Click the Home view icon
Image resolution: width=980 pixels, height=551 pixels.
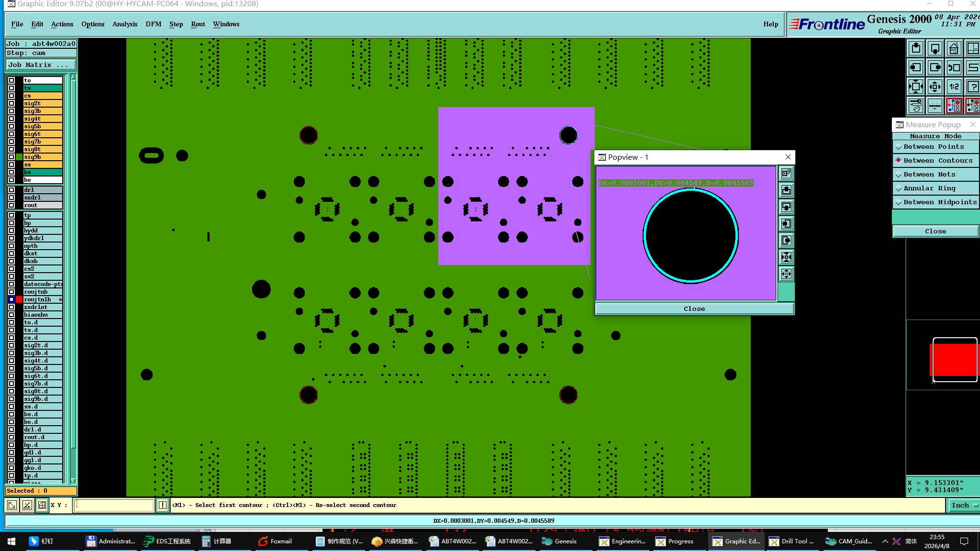click(954, 48)
